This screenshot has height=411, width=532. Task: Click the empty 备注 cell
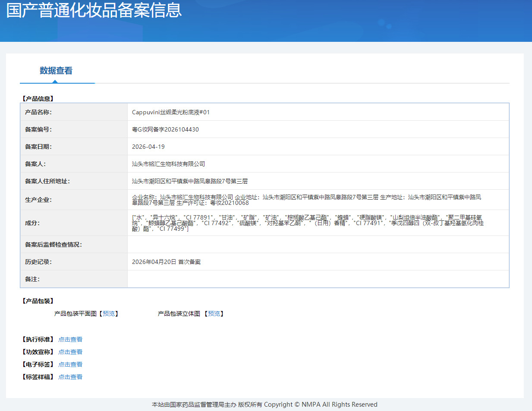pos(318,279)
